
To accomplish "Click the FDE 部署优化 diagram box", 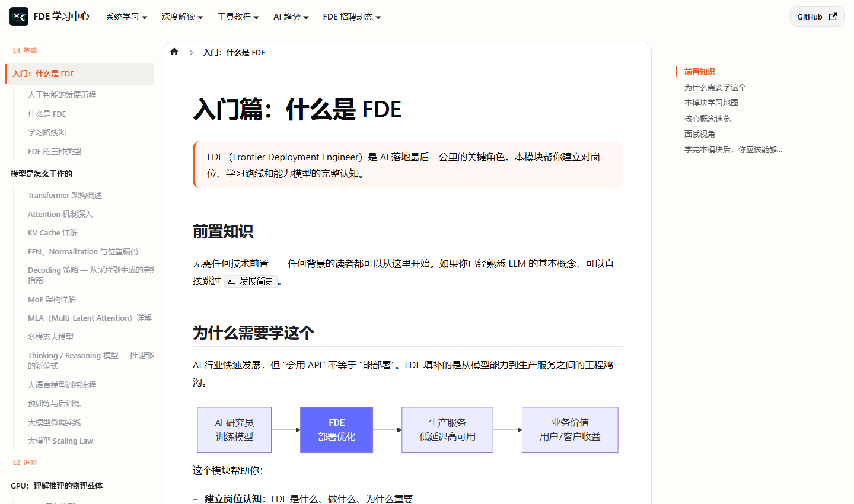I will point(336,430).
